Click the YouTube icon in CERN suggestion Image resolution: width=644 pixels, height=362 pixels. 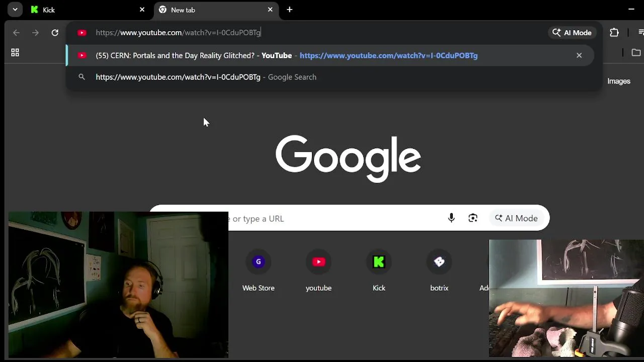coord(82,55)
